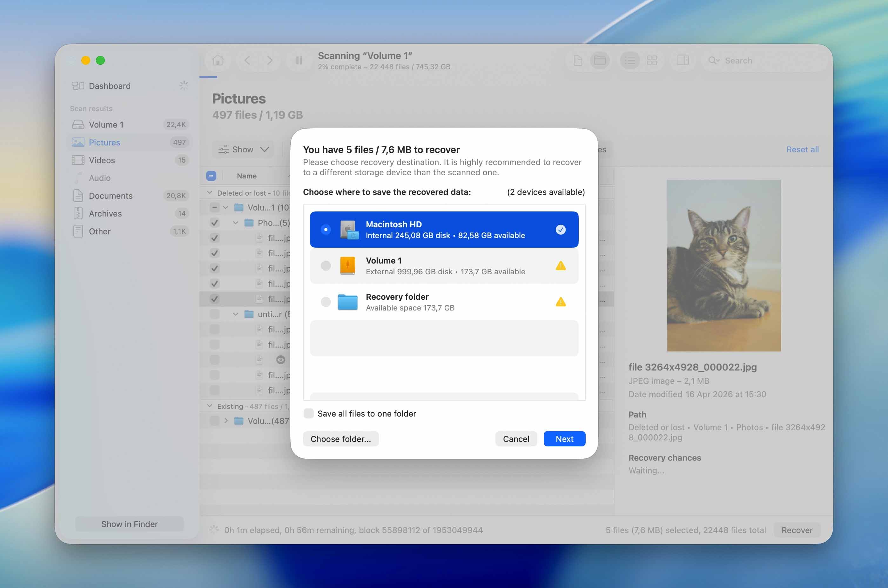The width and height of the screenshot is (888, 588).
Task: Click the status bar spinner icon
Action: point(214,530)
